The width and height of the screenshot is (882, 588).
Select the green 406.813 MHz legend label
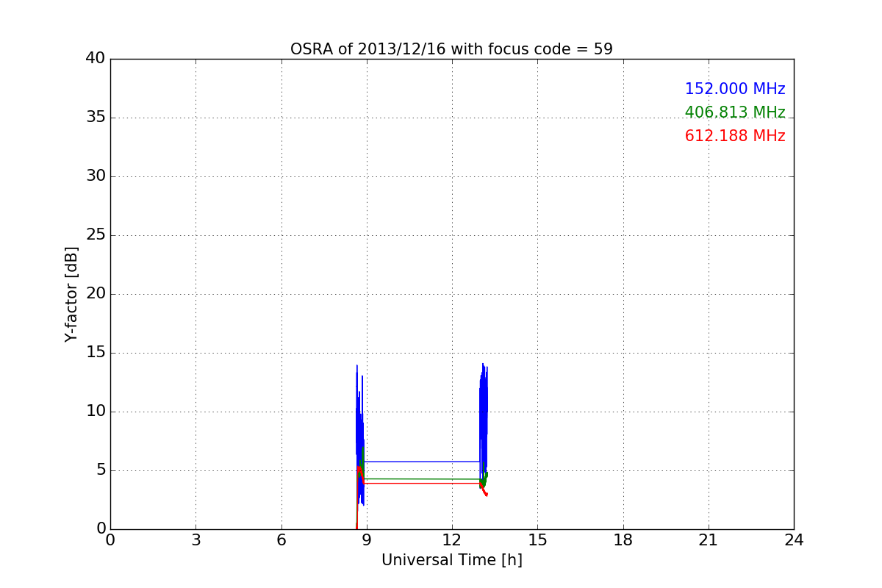735,112
